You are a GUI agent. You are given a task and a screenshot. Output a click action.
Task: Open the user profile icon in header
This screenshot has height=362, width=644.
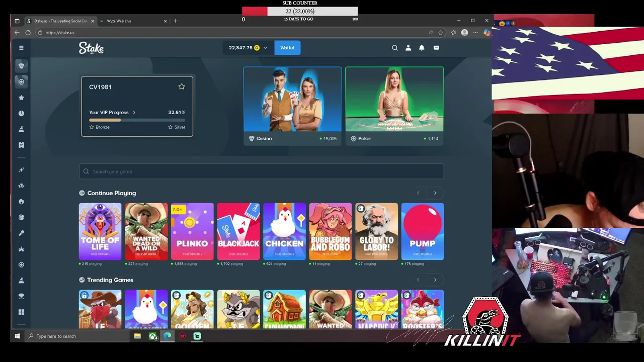(x=408, y=48)
